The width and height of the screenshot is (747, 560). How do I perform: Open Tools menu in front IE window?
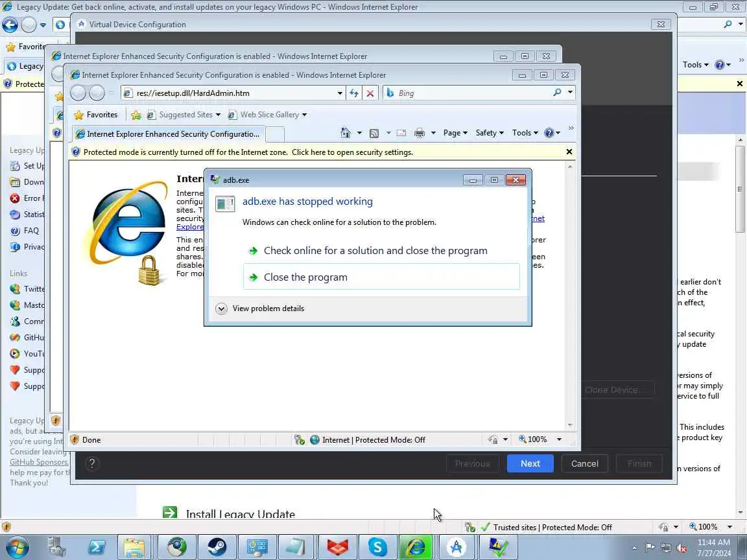tap(525, 133)
